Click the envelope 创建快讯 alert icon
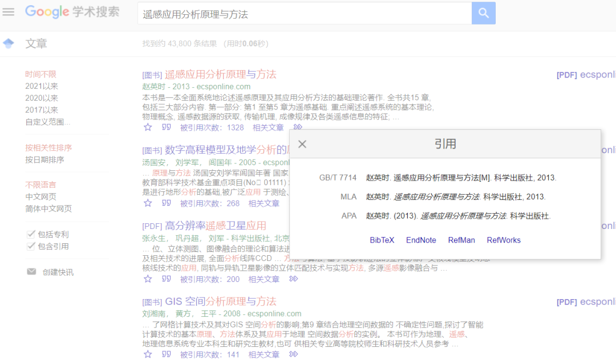616x364 pixels. tap(31, 272)
